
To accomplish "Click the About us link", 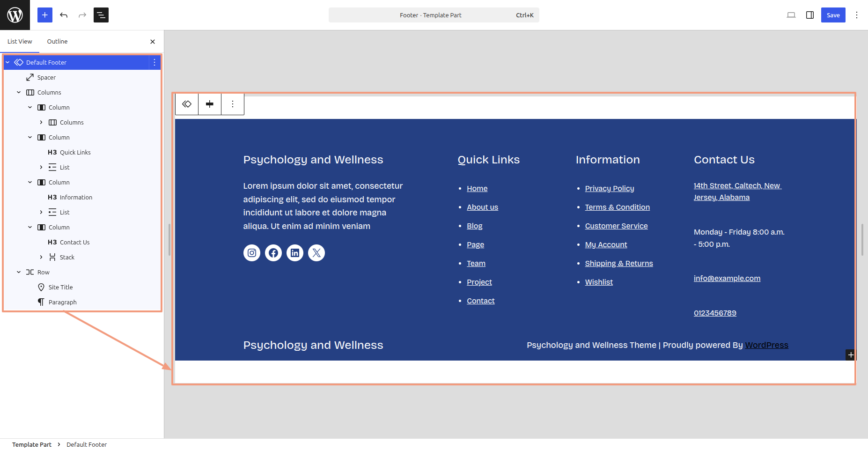I will (482, 207).
